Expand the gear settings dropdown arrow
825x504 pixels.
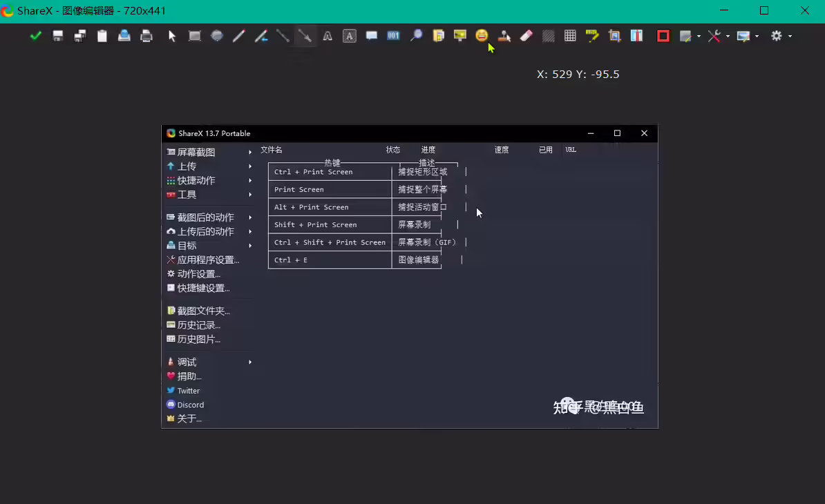(790, 37)
